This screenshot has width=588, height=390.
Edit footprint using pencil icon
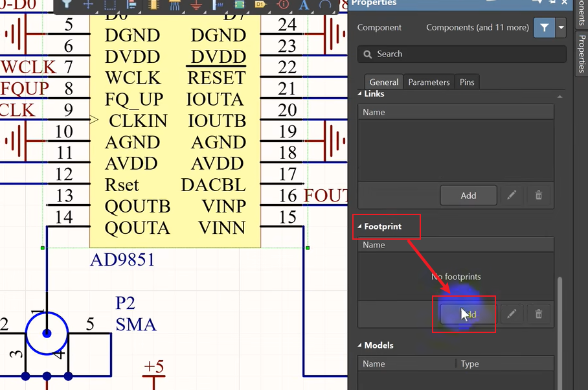point(512,314)
